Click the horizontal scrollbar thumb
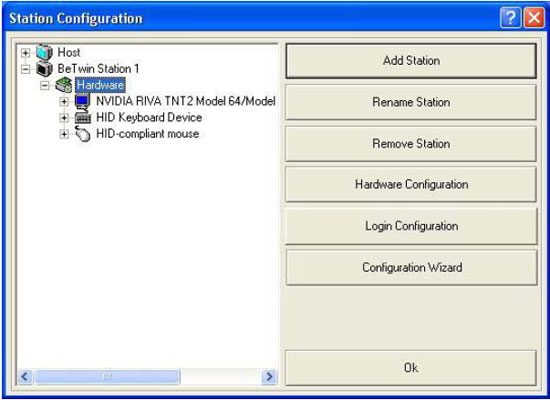 point(108,377)
